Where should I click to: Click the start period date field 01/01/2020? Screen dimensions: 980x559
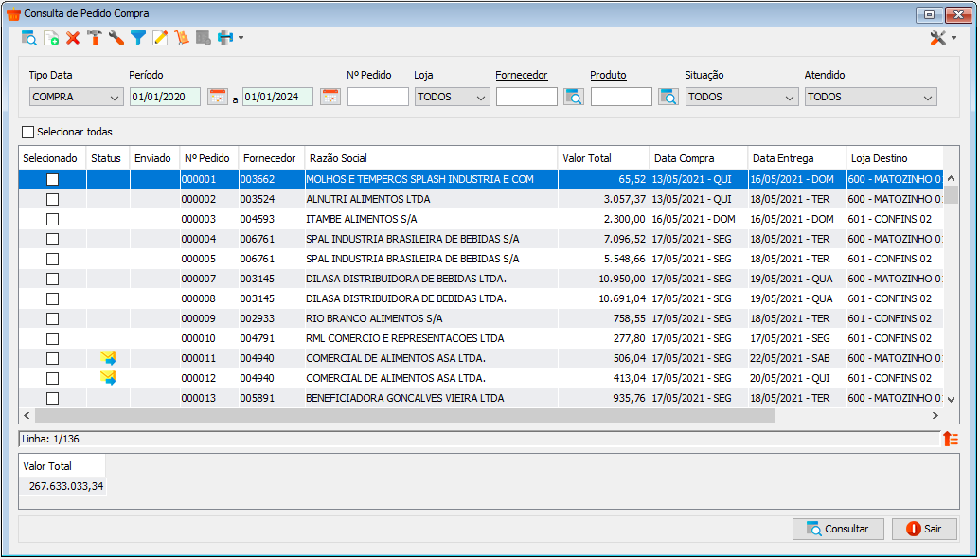coord(165,97)
